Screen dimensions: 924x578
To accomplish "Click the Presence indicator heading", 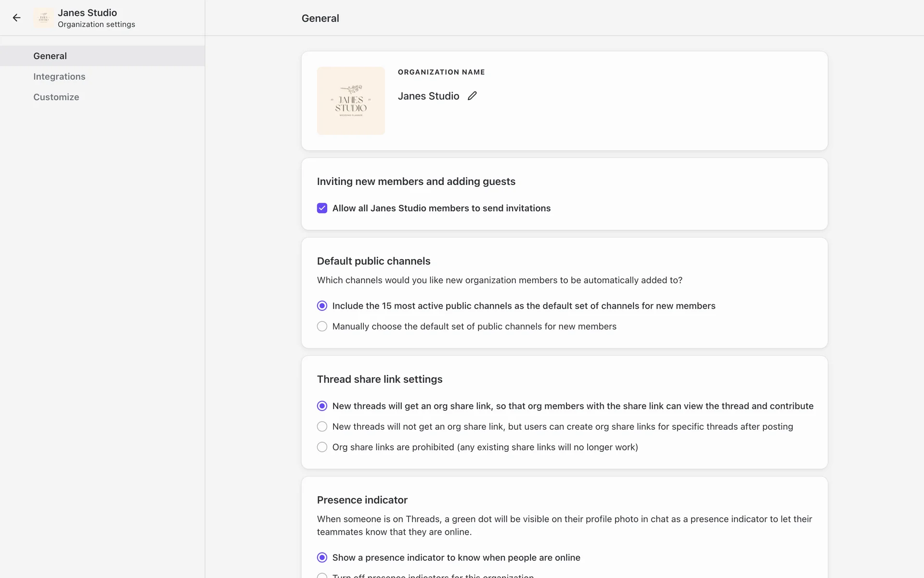I will (362, 500).
